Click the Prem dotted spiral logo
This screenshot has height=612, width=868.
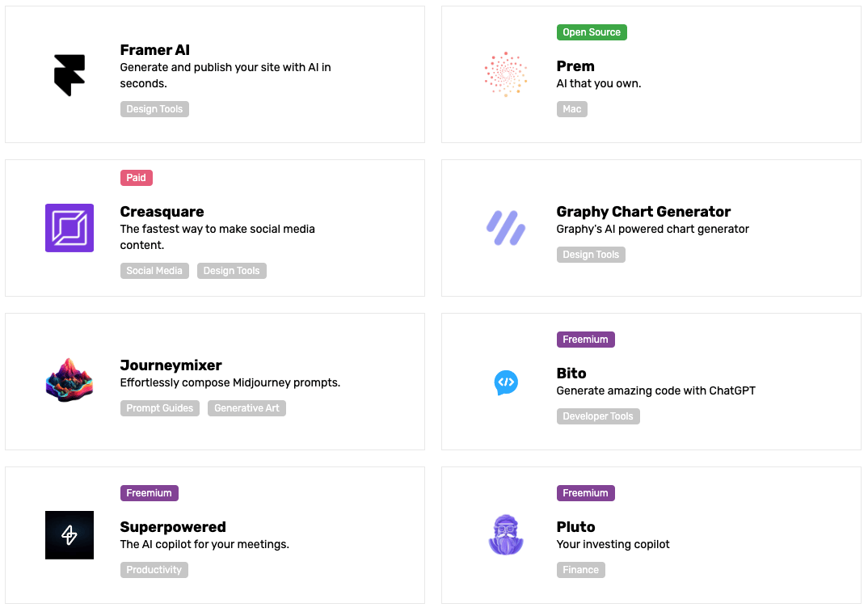click(506, 74)
